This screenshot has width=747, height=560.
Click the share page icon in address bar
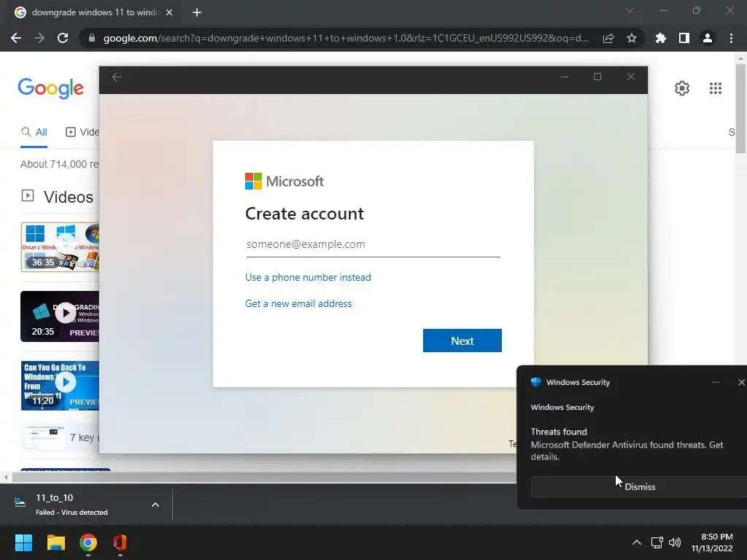(608, 39)
